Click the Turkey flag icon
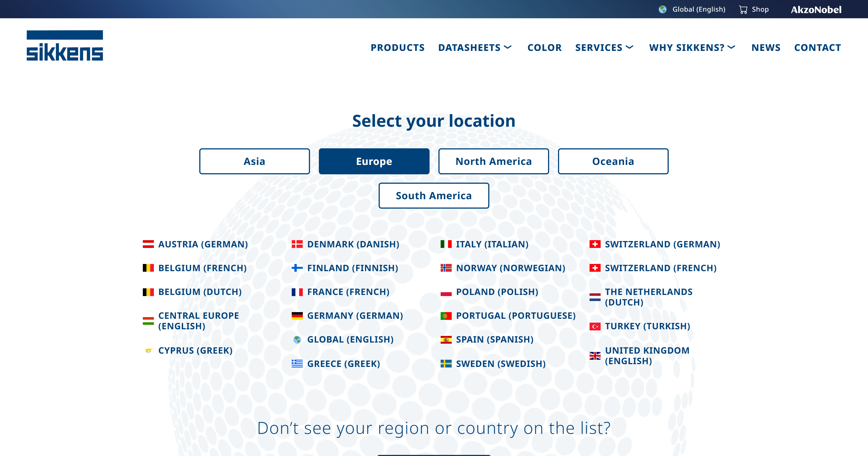This screenshot has height=456, width=868. pos(595,326)
